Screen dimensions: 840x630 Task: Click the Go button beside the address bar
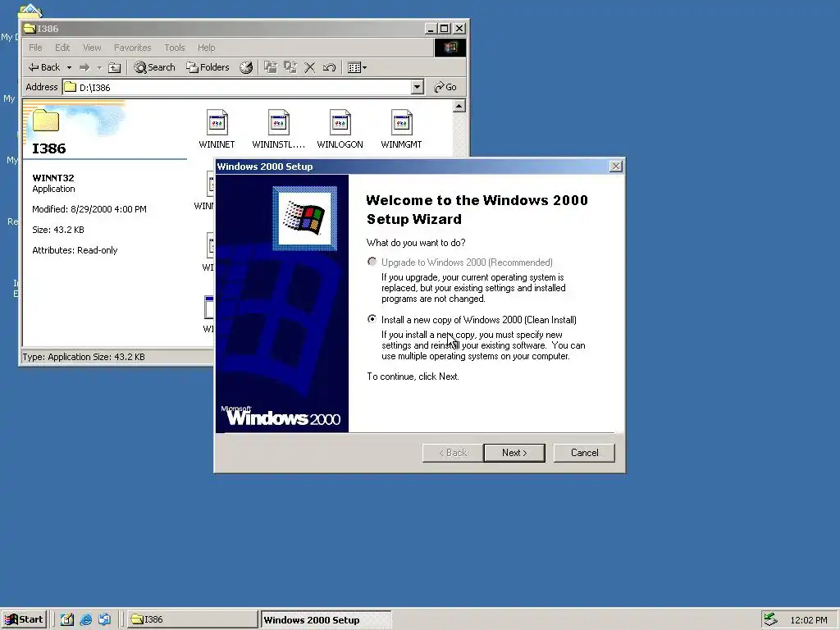tap(445, 87)
